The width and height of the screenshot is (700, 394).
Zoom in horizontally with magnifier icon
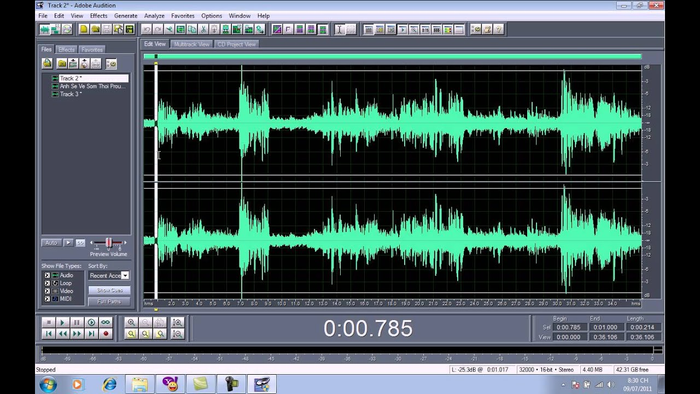point(131,322)
